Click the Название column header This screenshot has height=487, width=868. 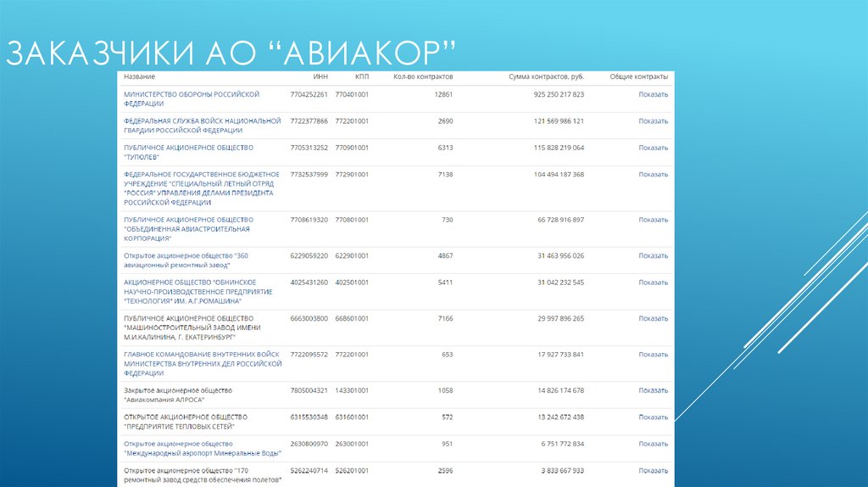point(140,76)
